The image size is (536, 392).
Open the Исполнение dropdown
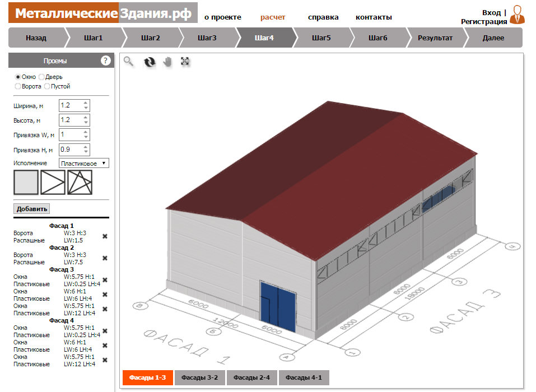84,164
